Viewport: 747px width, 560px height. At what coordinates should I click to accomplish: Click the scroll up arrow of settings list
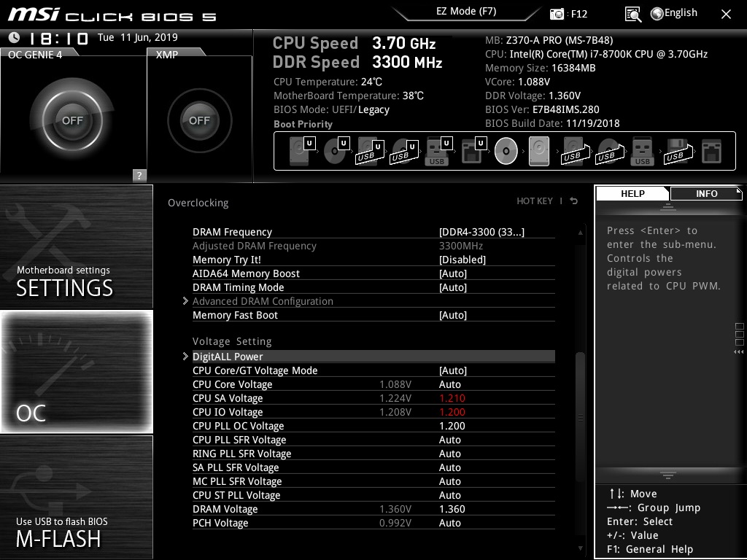tap(580, 233)
